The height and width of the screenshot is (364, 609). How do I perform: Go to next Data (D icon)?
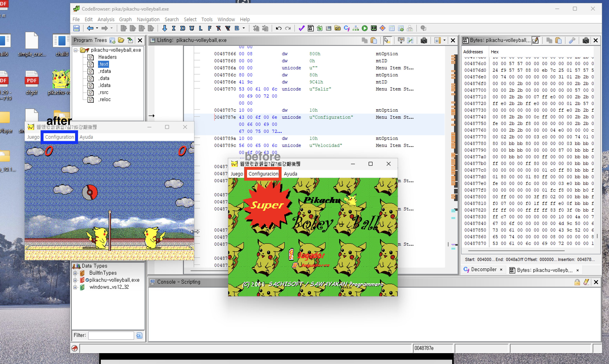pos(183,28)
